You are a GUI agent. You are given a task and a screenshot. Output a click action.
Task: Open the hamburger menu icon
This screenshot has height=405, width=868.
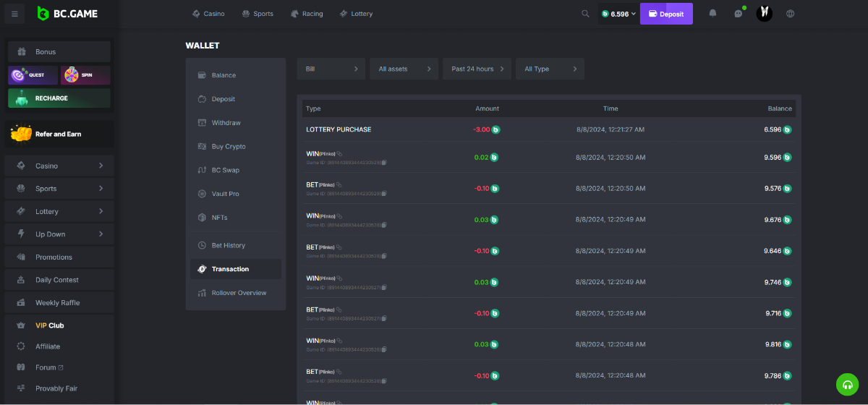(14, 14)
